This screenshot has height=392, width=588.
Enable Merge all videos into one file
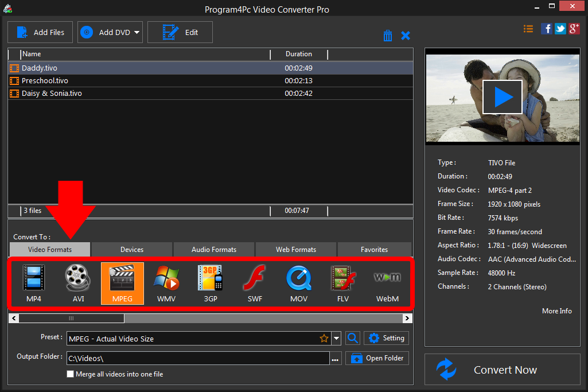[x=70, y=374]
